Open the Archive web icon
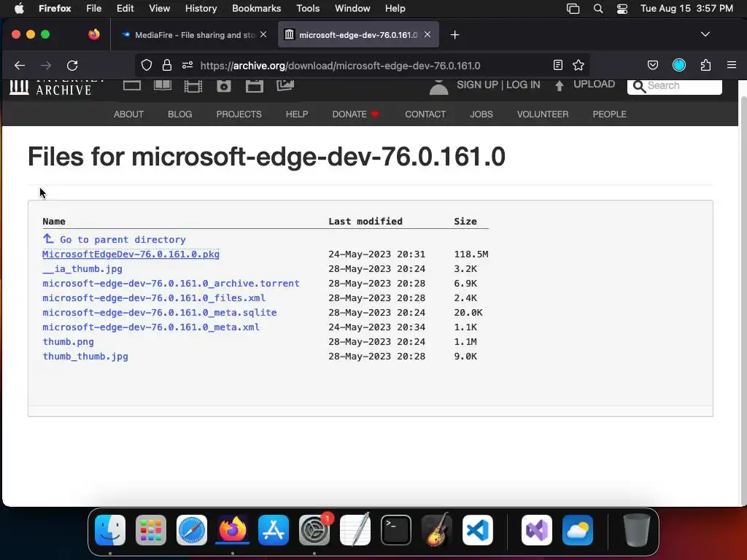 coord(132,86)
